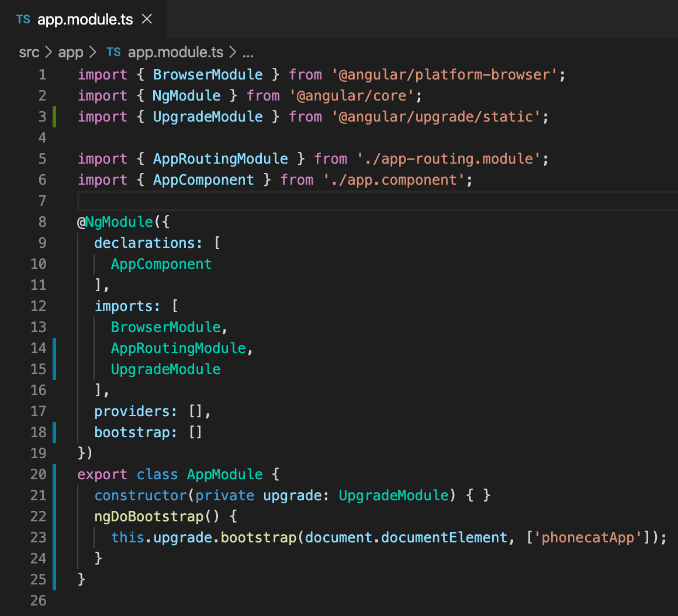Click the blue gutter indicator at line 23
The width and height of the screenshot is (678, 616).
[54, 537]
